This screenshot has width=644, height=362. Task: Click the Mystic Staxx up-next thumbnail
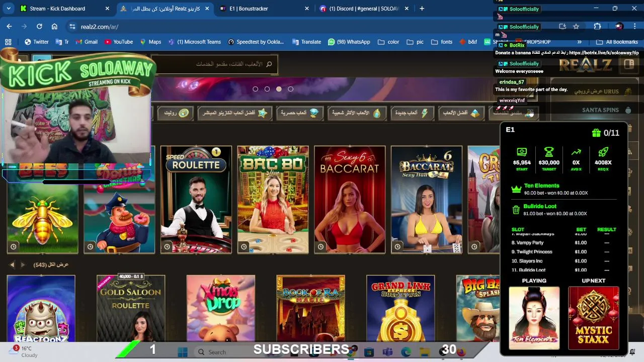pos(594,318)
